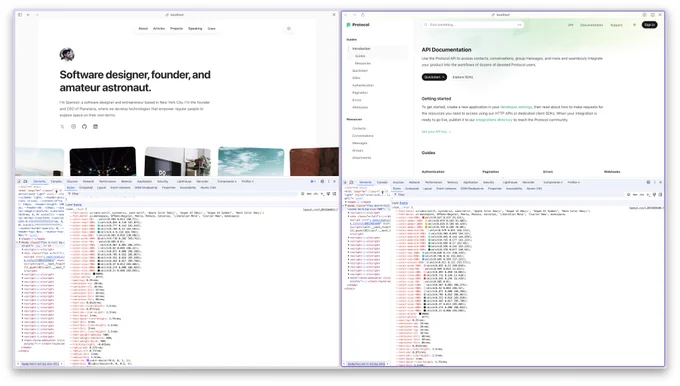The width and height of the screenshot is (680, 386).
Task: Open device toolbar icon in left DevTools
Action: click(x=25, y=181)
